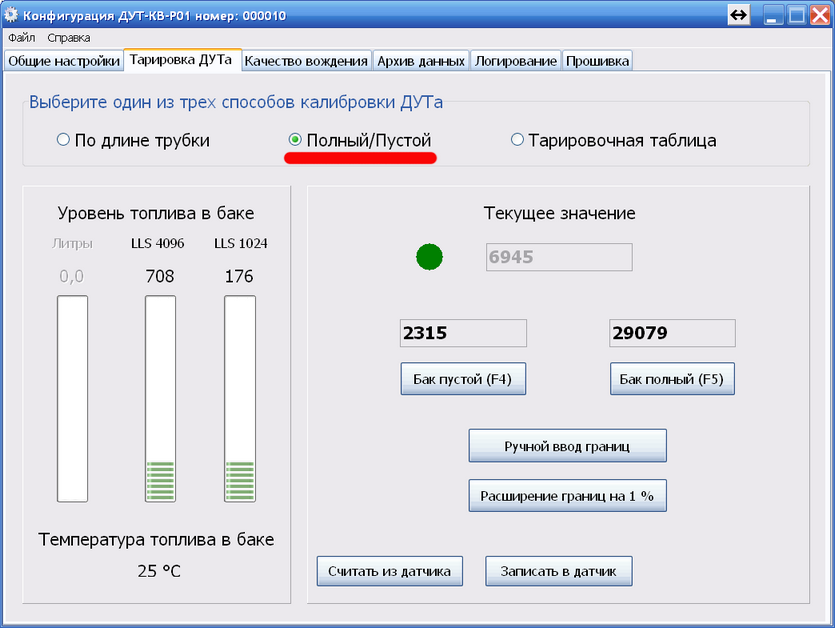Minimize the configuration window
This screenshot has width=835, height=628.
(772, 15)
